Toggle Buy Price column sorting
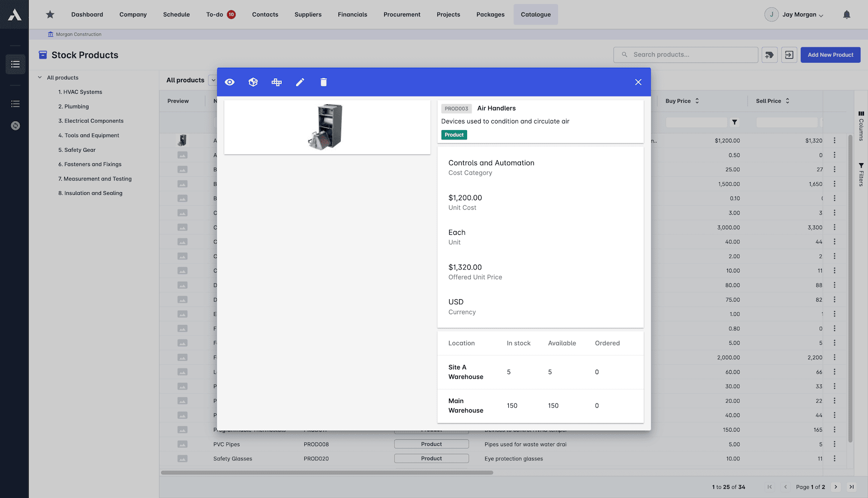868x498 pixels. coord(697,100)
